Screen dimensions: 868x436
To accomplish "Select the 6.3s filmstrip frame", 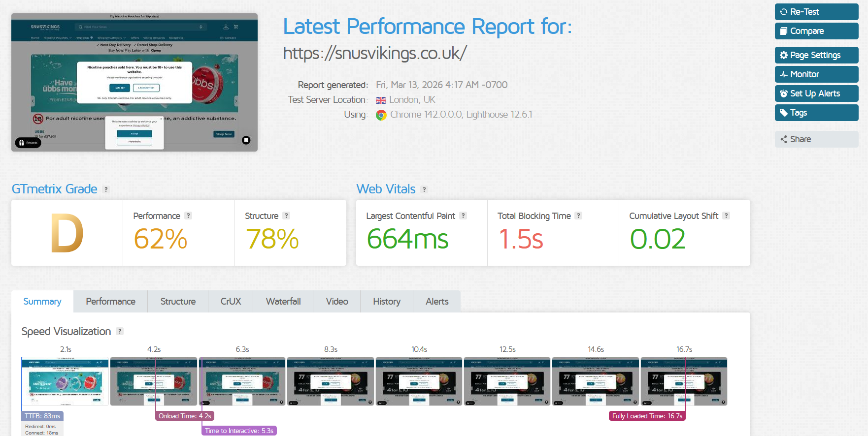I will 242,381.
